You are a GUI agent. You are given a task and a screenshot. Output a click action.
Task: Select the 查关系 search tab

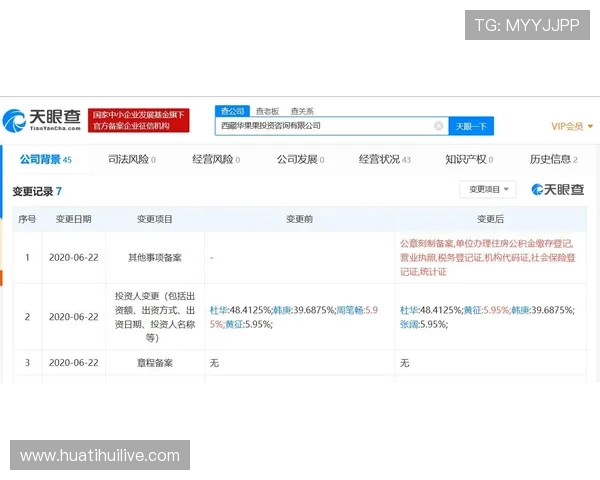302,111
